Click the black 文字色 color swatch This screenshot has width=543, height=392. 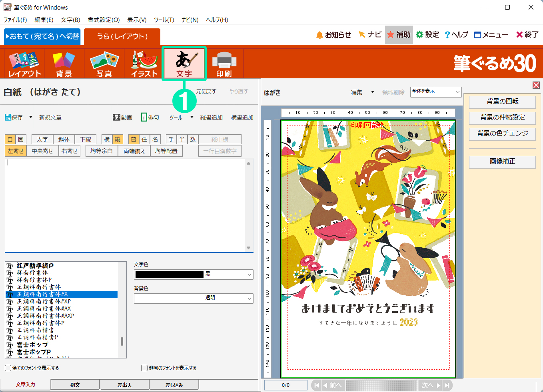[x=170, y=275]
